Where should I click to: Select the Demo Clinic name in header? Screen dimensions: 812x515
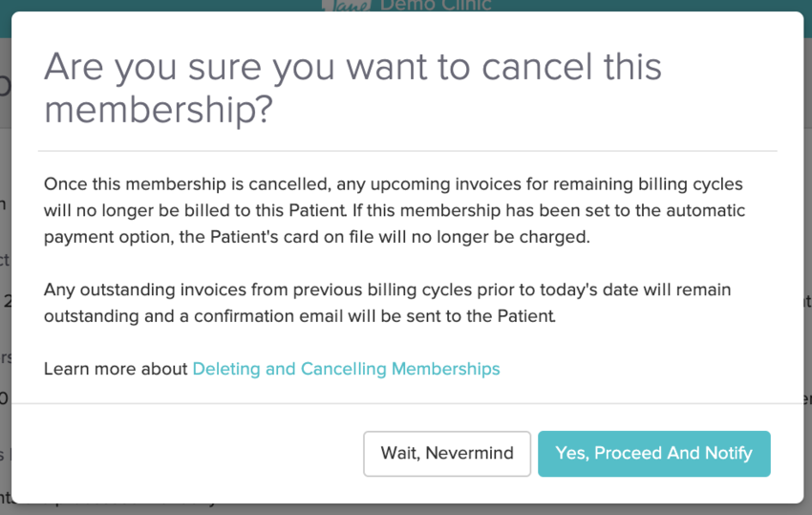[x=436, y=5]
